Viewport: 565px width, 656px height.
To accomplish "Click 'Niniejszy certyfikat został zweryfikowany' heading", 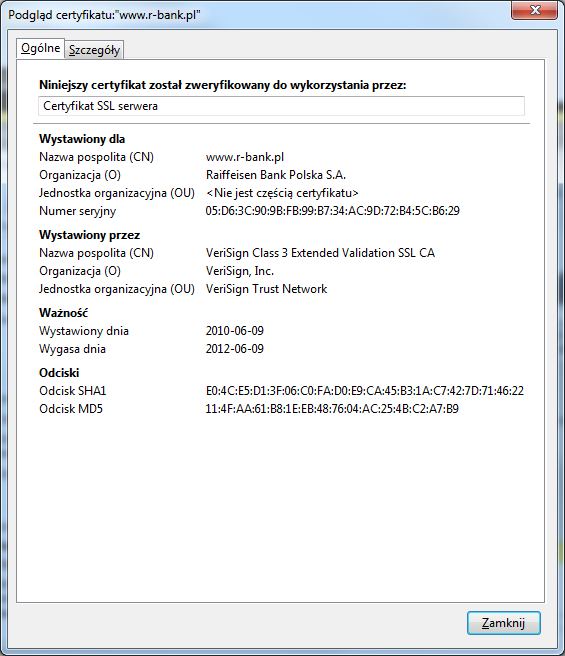I will click(223, 85).
